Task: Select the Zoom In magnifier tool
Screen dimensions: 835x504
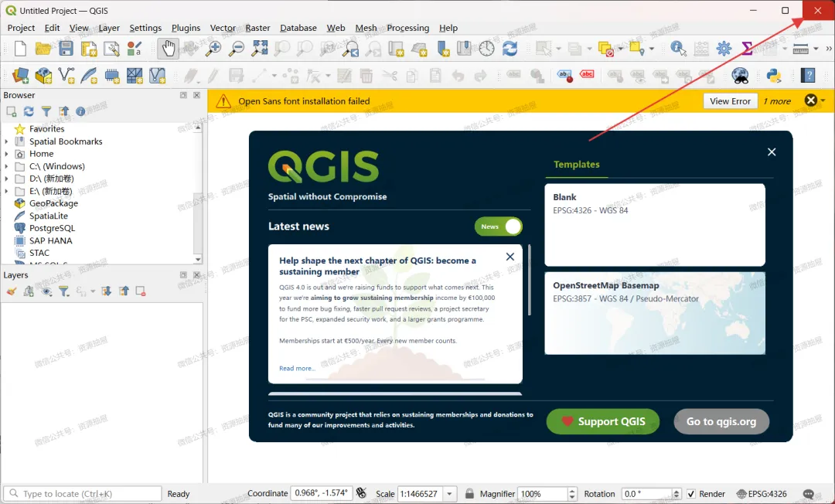Action: pos(213,49)
